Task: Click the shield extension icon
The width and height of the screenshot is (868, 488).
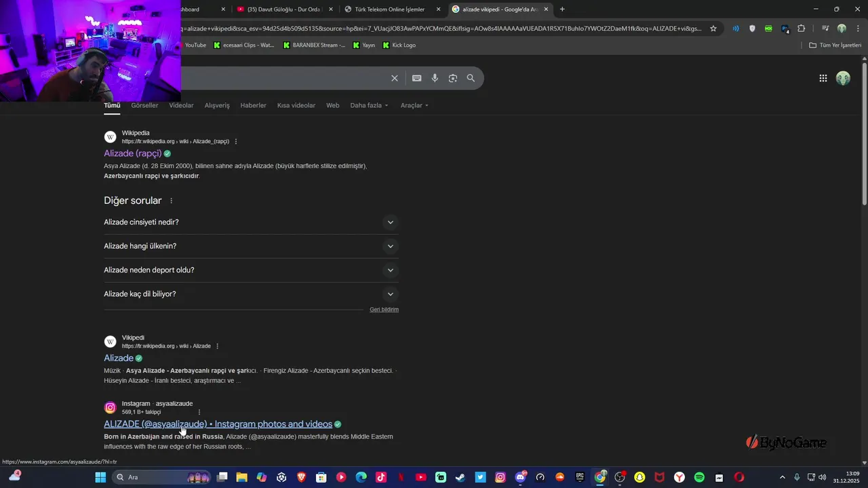Action: (752, 28)
